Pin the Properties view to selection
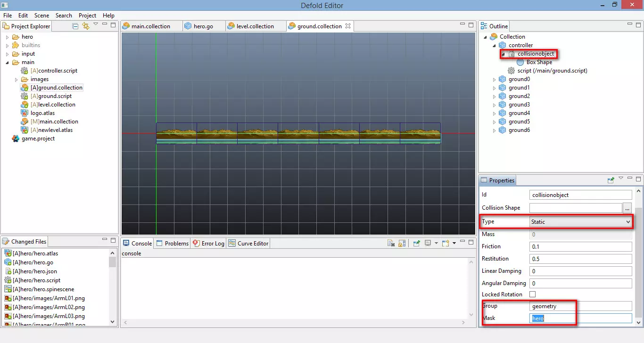This screenshot has width=644, height=343. (x=611, y=180)
